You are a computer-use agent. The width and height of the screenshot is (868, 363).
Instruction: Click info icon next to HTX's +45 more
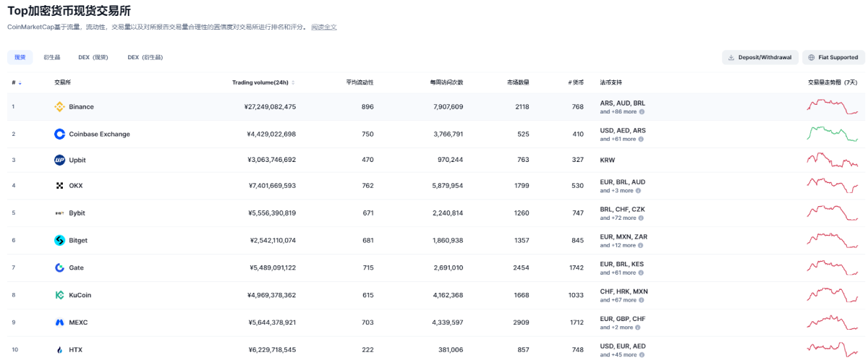coord(641,355)
